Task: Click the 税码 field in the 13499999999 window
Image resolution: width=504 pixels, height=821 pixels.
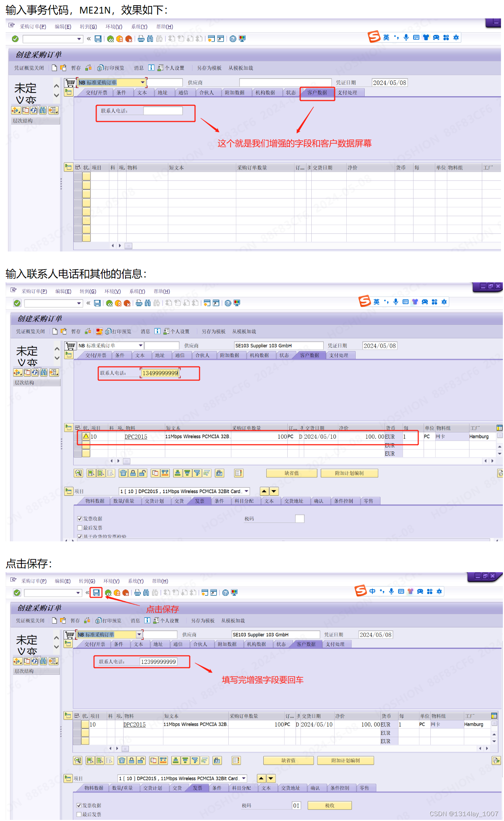Action: click(300, 519)
